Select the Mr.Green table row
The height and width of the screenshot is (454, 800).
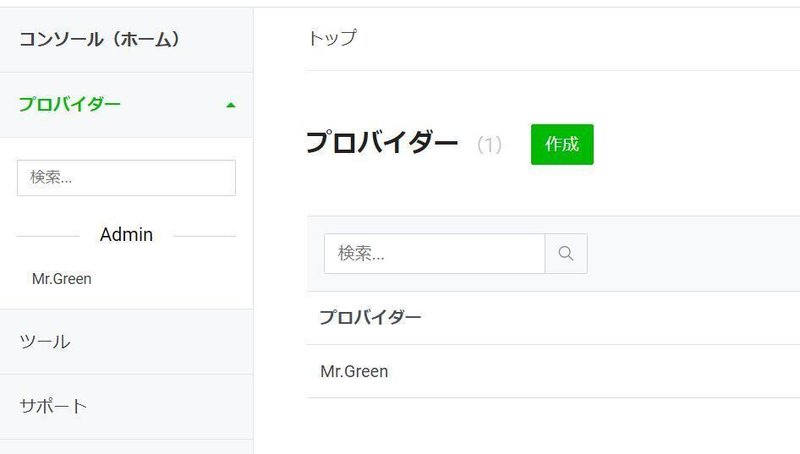[553, 371]
